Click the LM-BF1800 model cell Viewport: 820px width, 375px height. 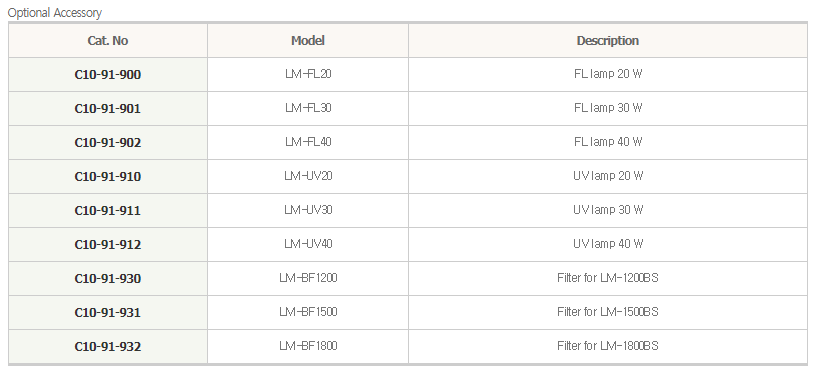tap(308, 346)
